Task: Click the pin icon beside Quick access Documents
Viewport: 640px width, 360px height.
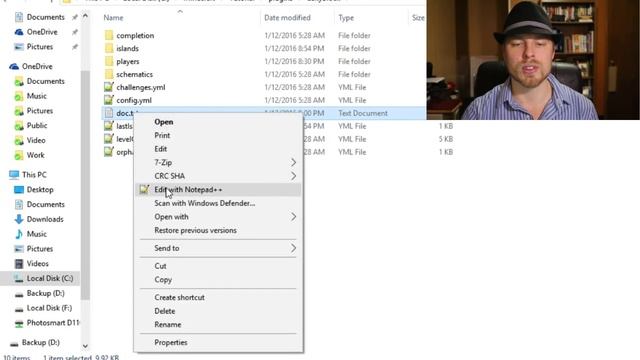Action: tap(75, 17)
